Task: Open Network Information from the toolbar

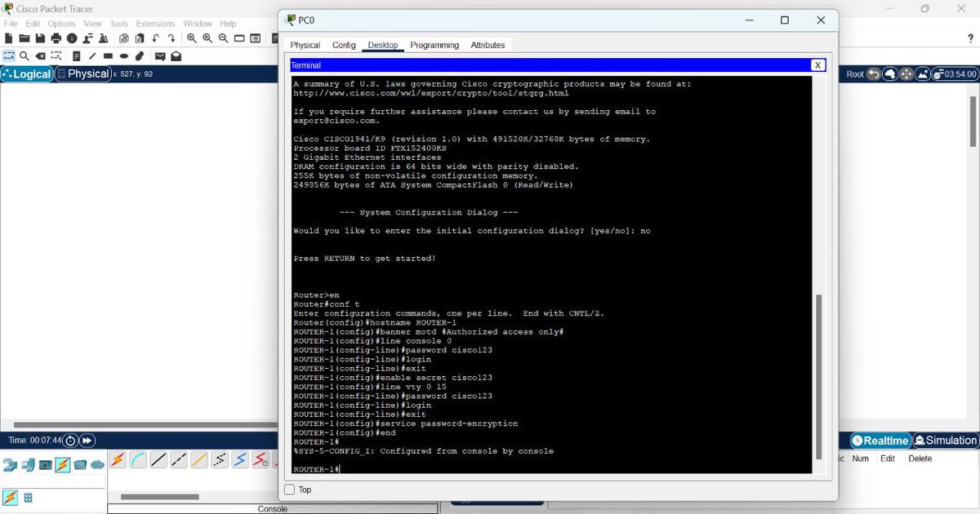Action: pyautogui.click(x=71, y=38)
